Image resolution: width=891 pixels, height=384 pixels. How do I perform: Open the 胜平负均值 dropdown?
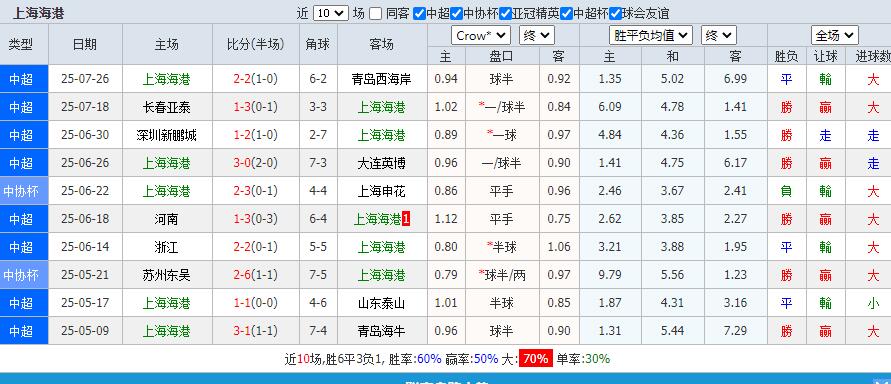click(651, 36)
